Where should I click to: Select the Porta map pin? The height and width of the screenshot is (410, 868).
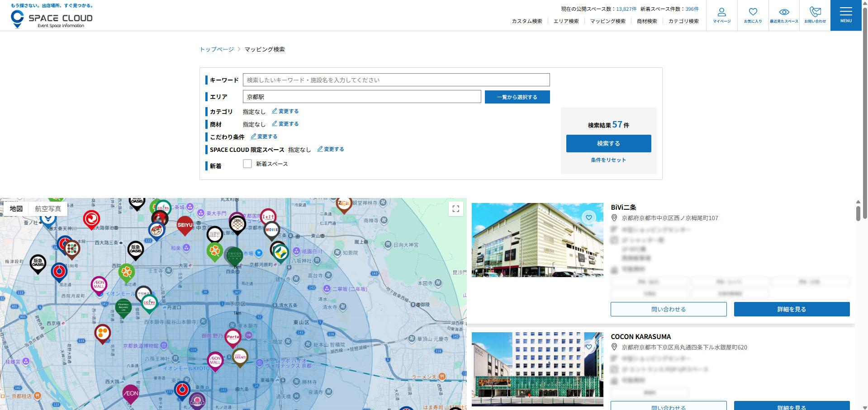coord(233,338)
